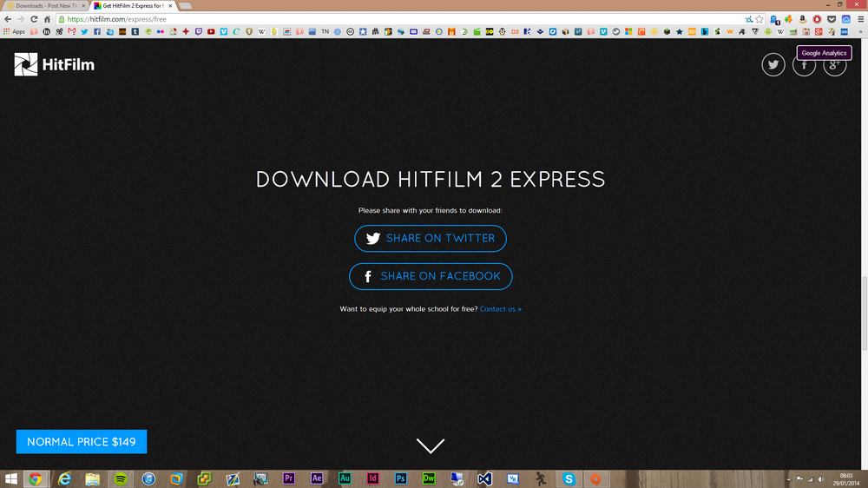868x488 pixels.
Task: Click the Google Analytics tooltip label
Action: (824, 53)
